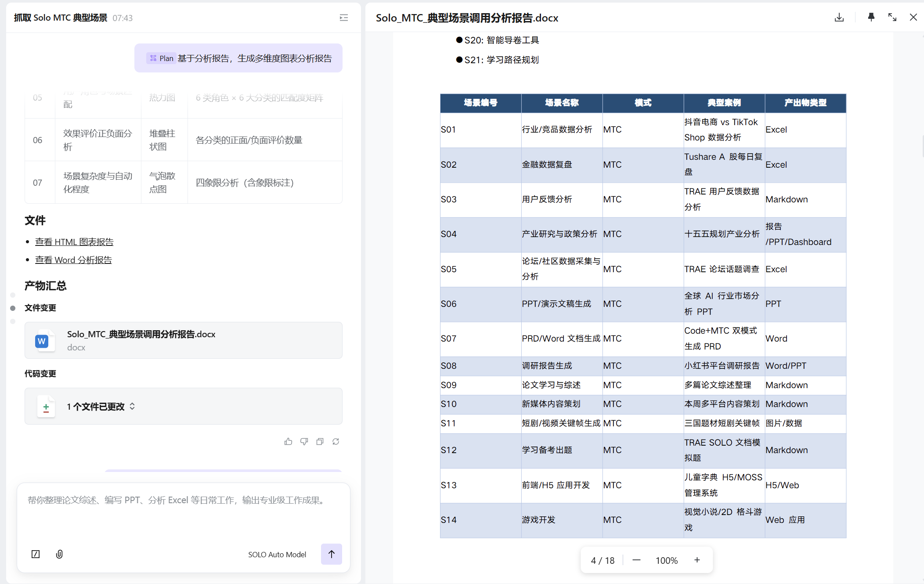Image resolution: width=924 pixels, height=584 pixels.
Task: Open the SOLO Auto Model selector
Action: pos(277,555)
